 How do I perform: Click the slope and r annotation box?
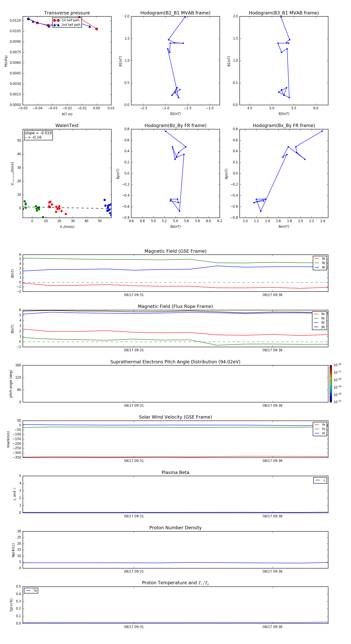[x=38, y=135]
